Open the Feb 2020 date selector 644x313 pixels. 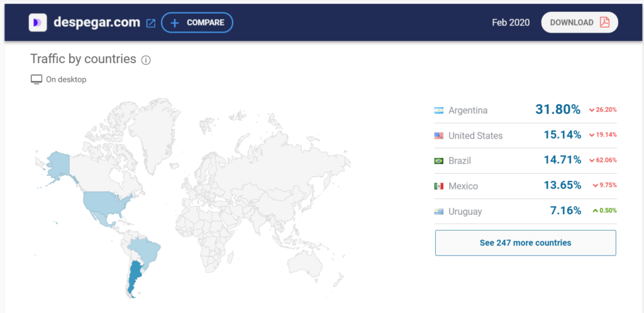click(511, 23)
